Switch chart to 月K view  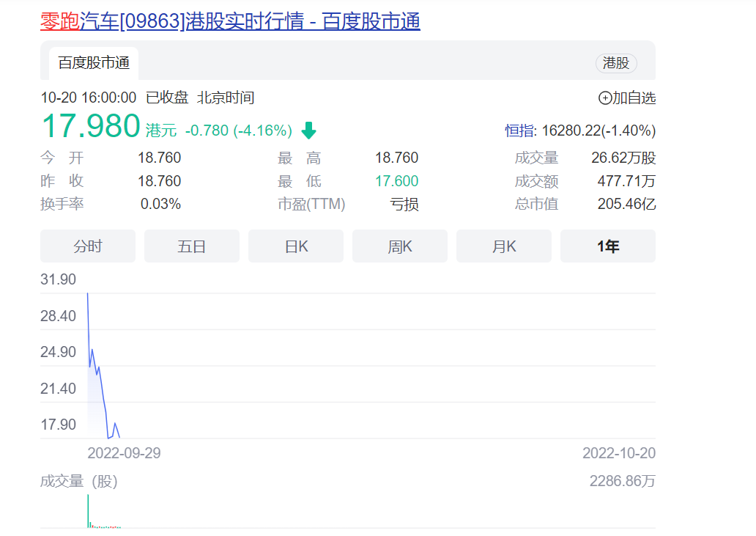point(504,246)
